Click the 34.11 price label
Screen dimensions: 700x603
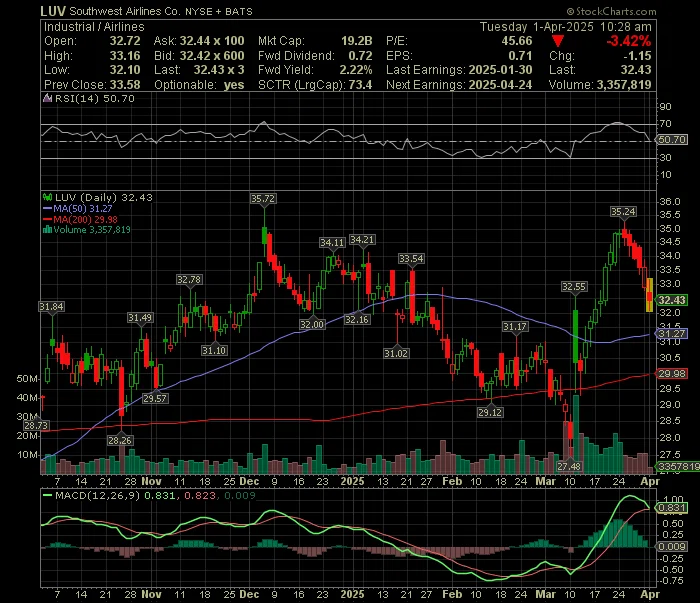(332, 242)
